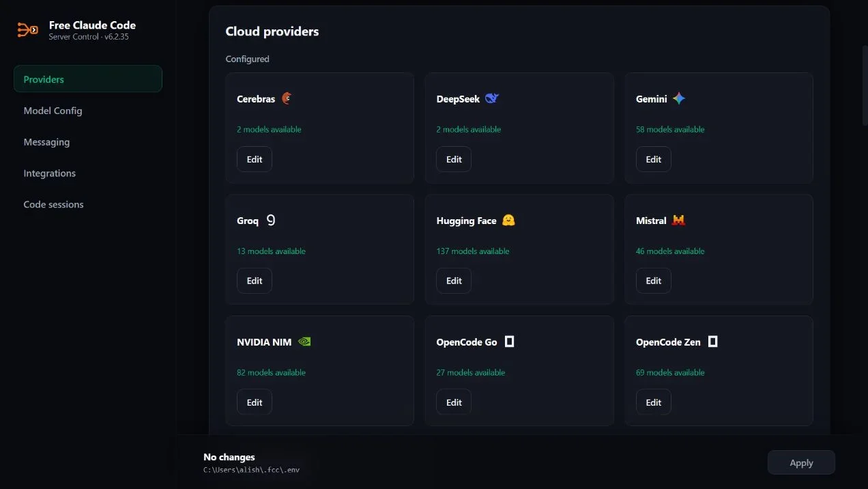
Task: Click the OpenCode Go logo icon
Action: pyautogui.click(x=509, y=341)
